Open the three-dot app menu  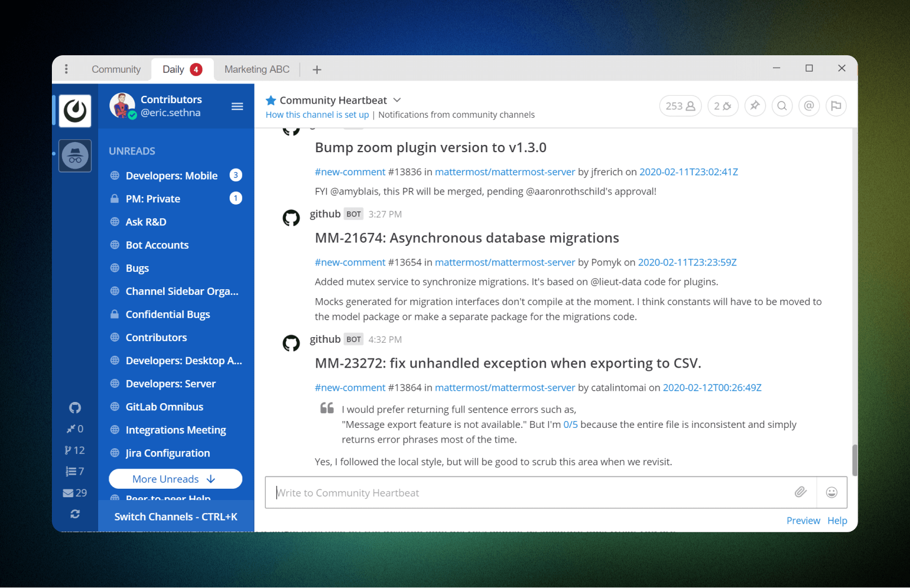[67, 69]
